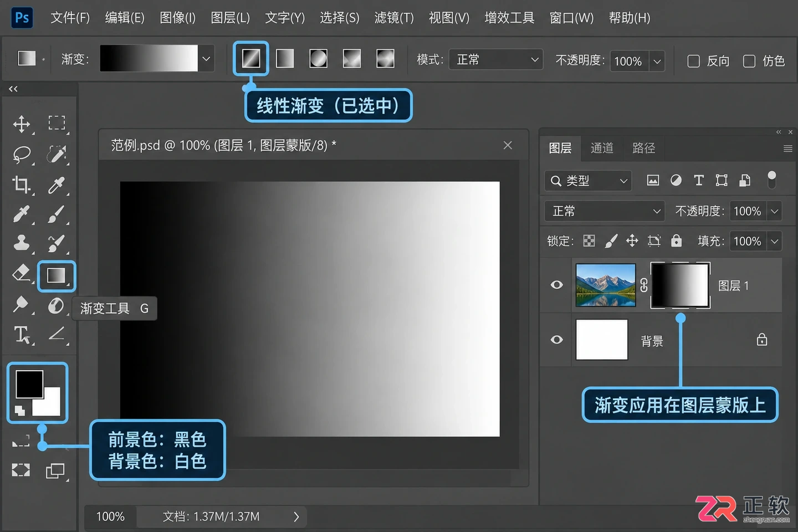This screenshot has width=798, height=532.
Task: Open the 文件(F) menu
Action: click(70, 18)
